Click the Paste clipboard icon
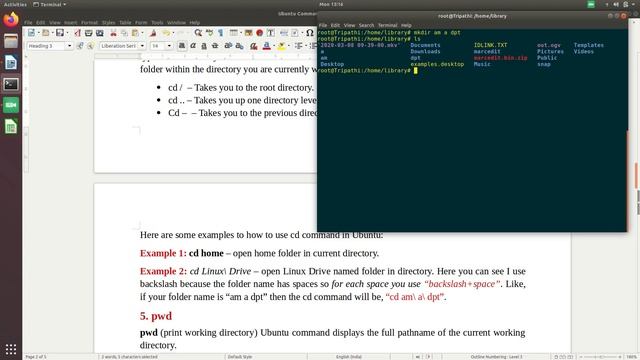640x360 pixels. coord(135,33)
